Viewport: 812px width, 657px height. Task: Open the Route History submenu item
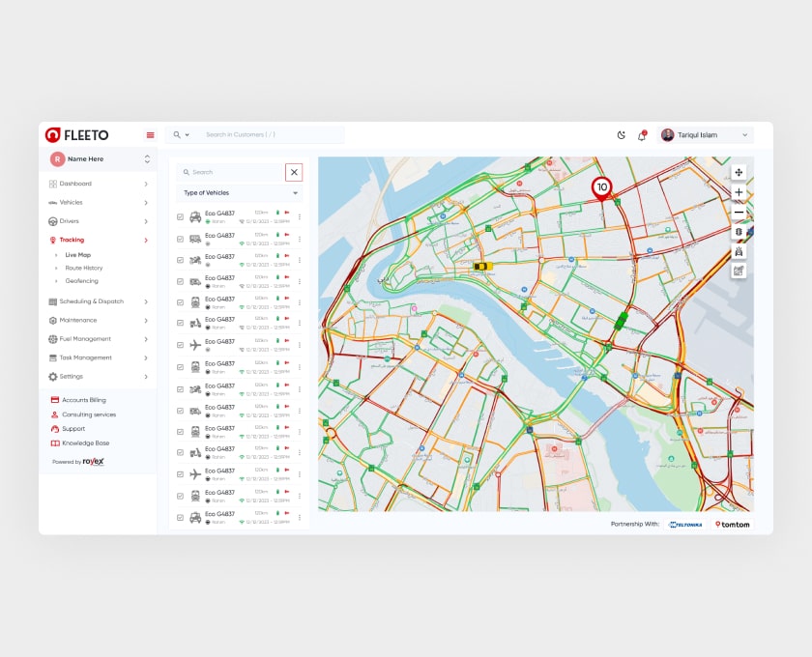84,268
